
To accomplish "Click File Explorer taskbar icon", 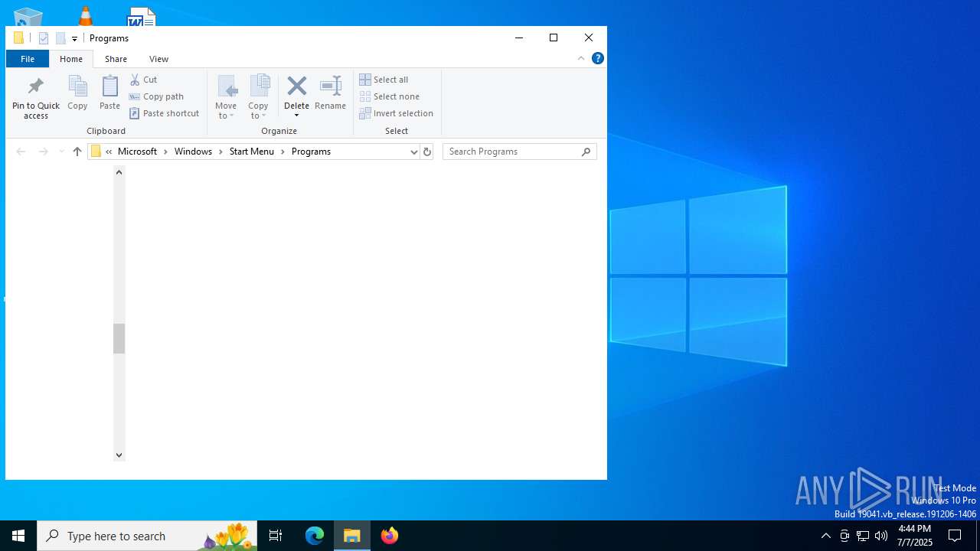I will click(352, 536).
